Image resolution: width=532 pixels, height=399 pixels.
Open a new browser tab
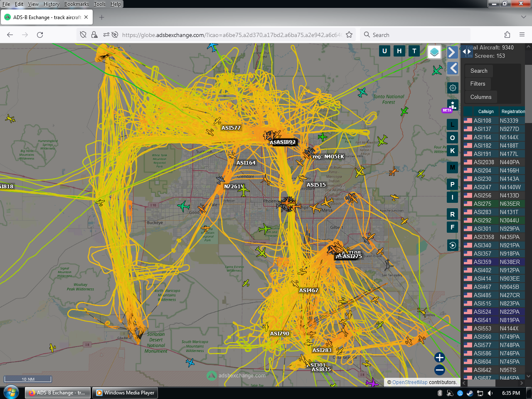coord(102,17)
